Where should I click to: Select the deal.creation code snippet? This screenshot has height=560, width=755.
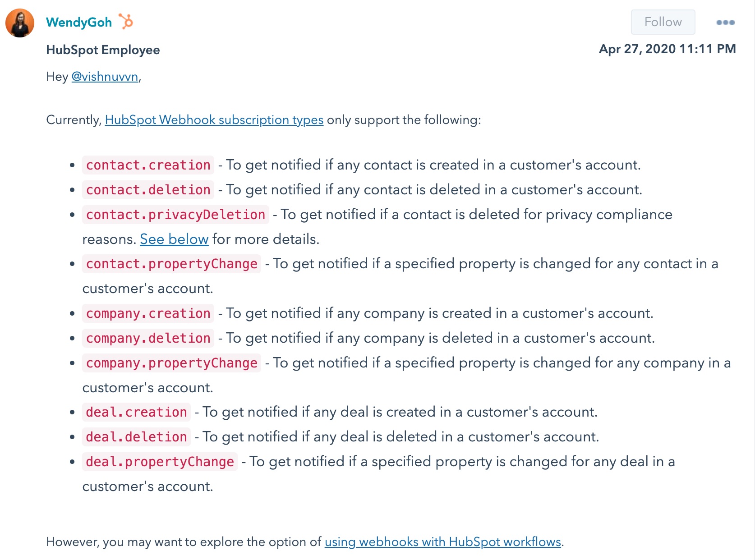(136, 412)
